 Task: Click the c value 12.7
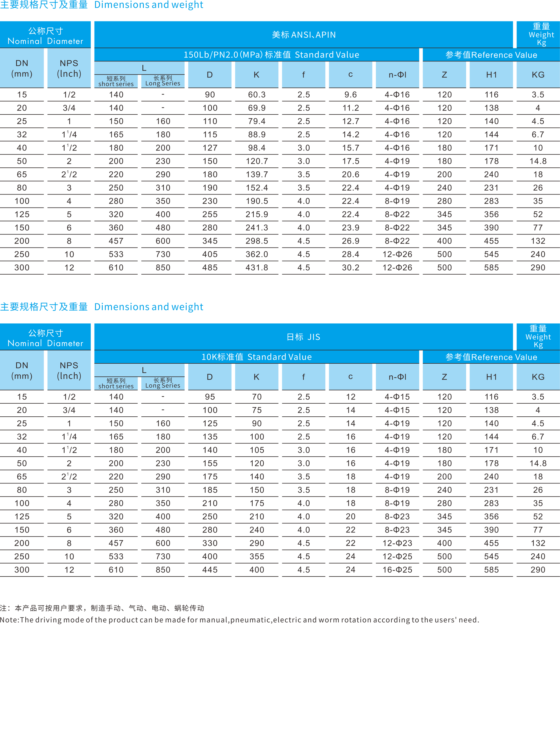click(x=351, y=121)
